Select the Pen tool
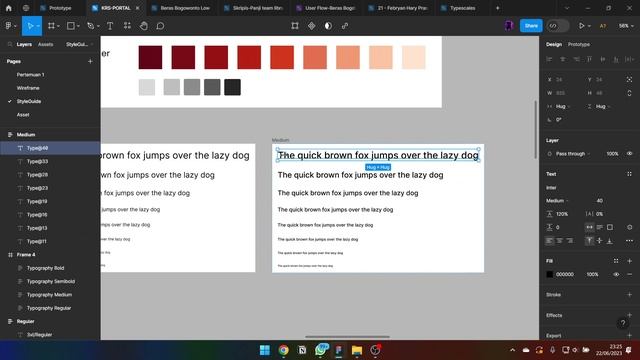This screenshot has height=360, width=640. (91, 26)
